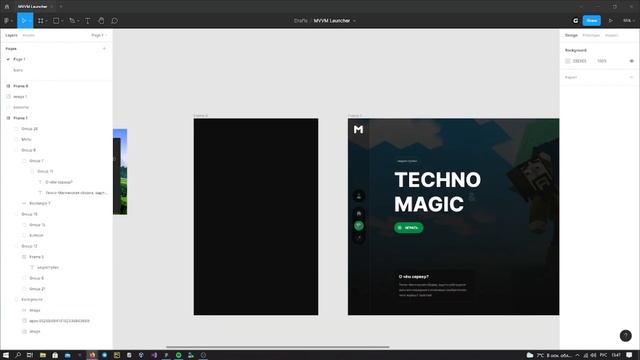This screenshot has width=640, height=360.
Task: Switch to the Design tab
Action: coord(571,36)
